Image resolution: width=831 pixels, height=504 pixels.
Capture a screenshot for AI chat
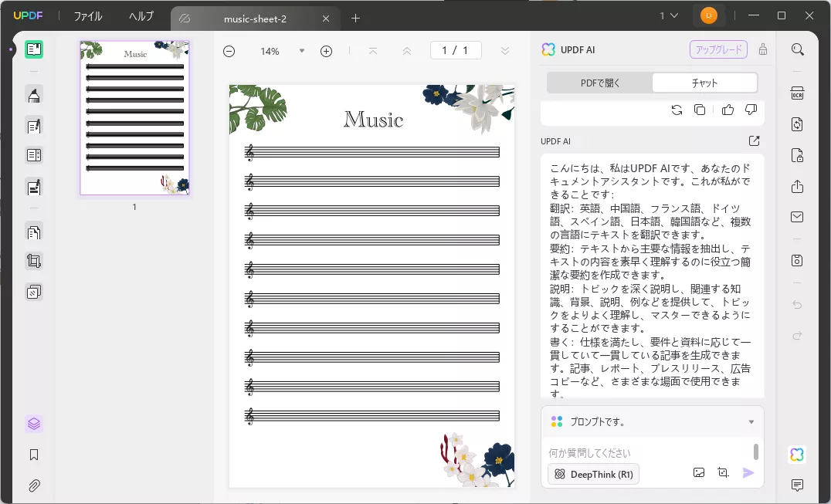723,472
